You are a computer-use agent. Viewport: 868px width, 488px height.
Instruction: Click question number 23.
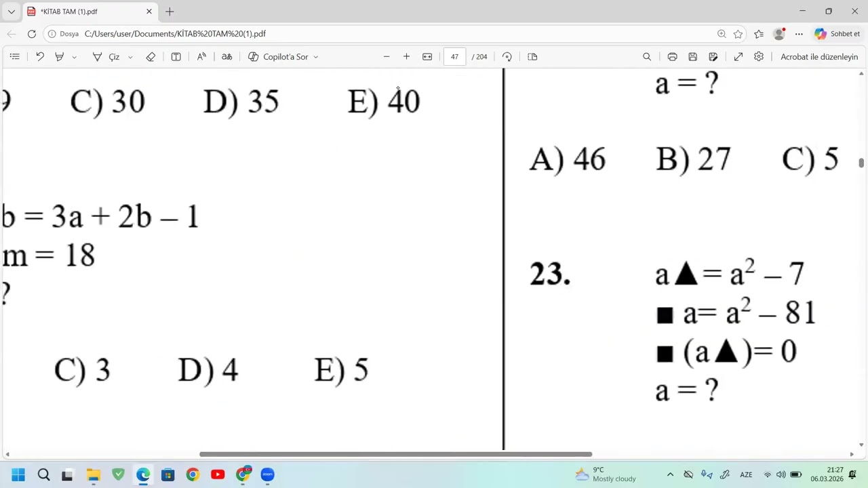[550, 274]
